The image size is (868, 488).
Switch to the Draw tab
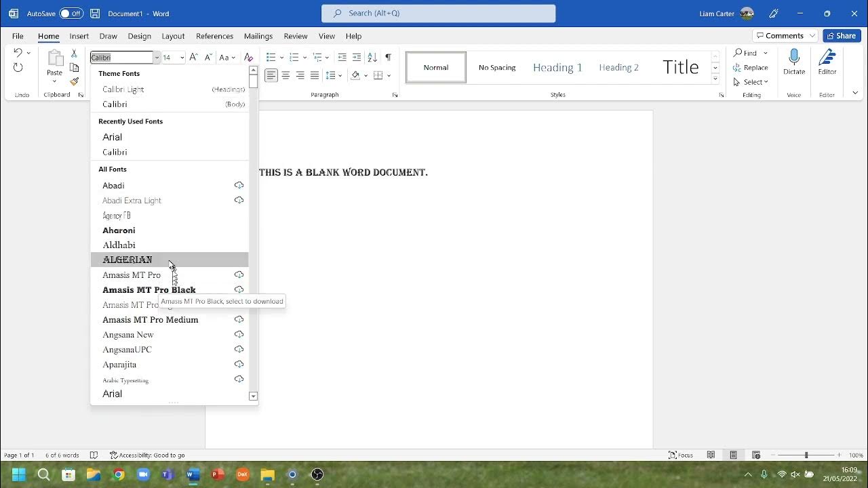click(x=108, y=36)
